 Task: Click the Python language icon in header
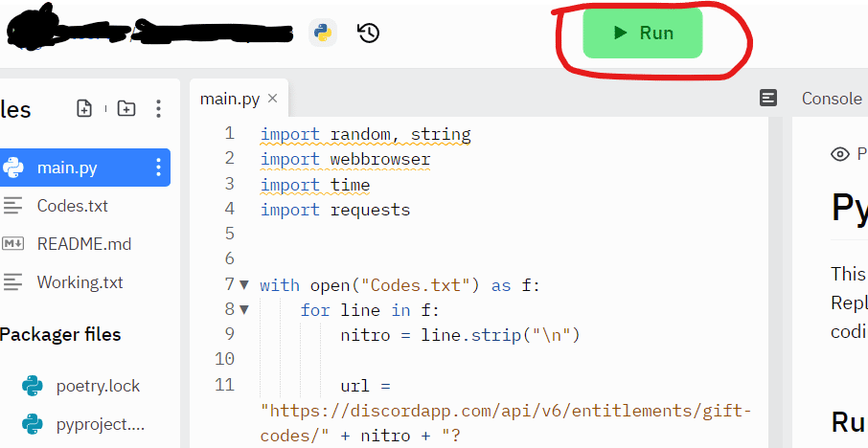click(x=323, y=33)
